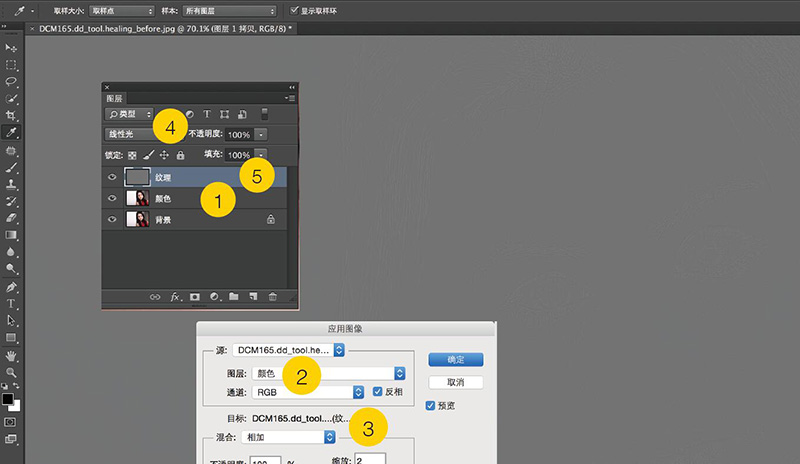Click the 取消 (Cancel) button
The height and width of the screenshot is (464, 800).
click(455, 382)
